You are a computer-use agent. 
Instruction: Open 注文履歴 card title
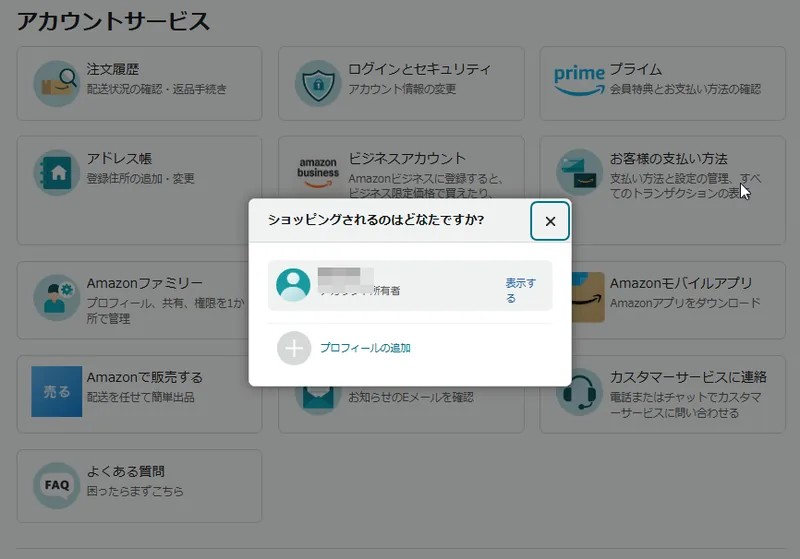click(x=113, y=69)
